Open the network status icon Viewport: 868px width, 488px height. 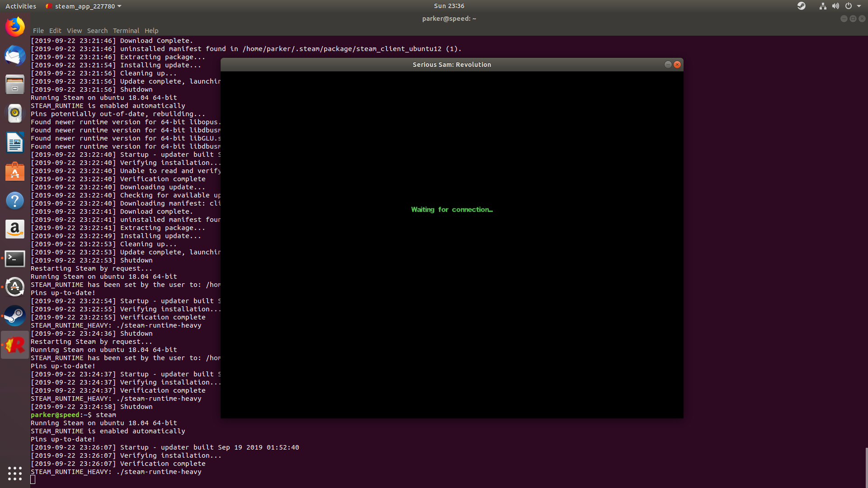click(x=823, y=6)
